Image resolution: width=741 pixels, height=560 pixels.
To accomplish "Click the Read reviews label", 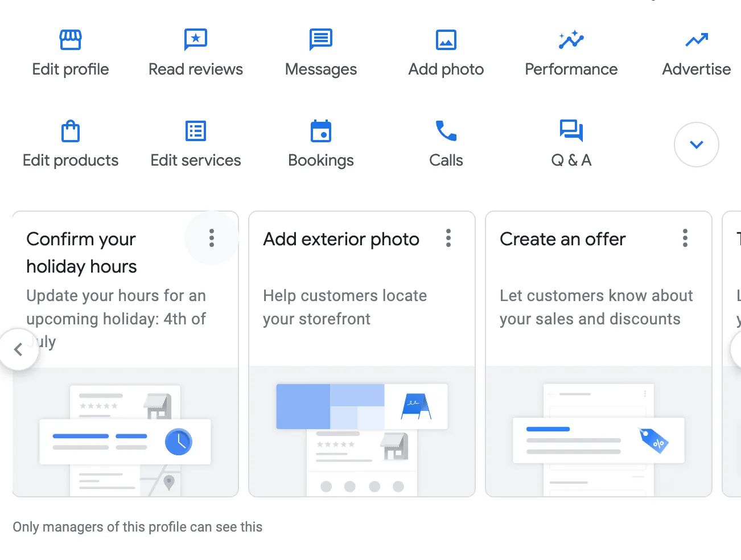I will click(x=196, y=69).
